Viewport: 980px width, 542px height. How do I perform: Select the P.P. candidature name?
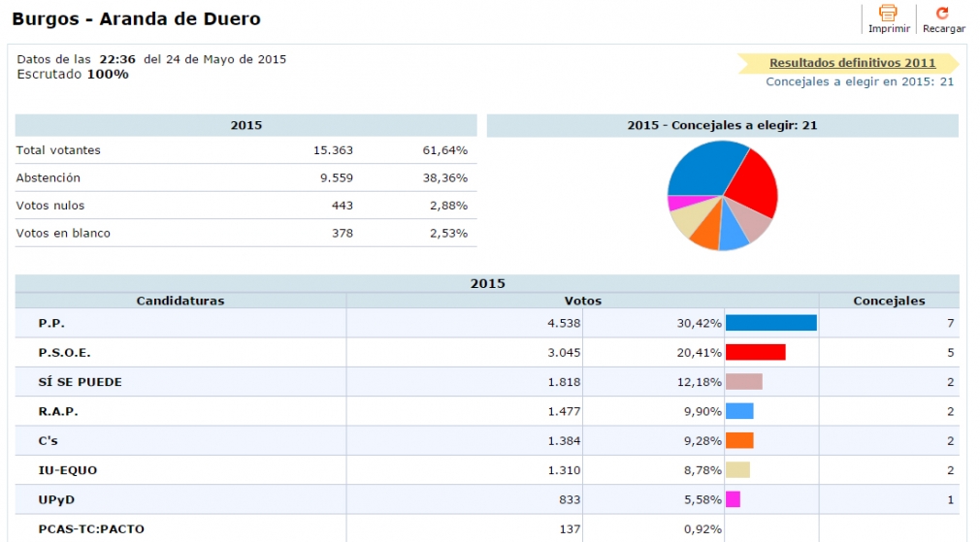point(51,324)
